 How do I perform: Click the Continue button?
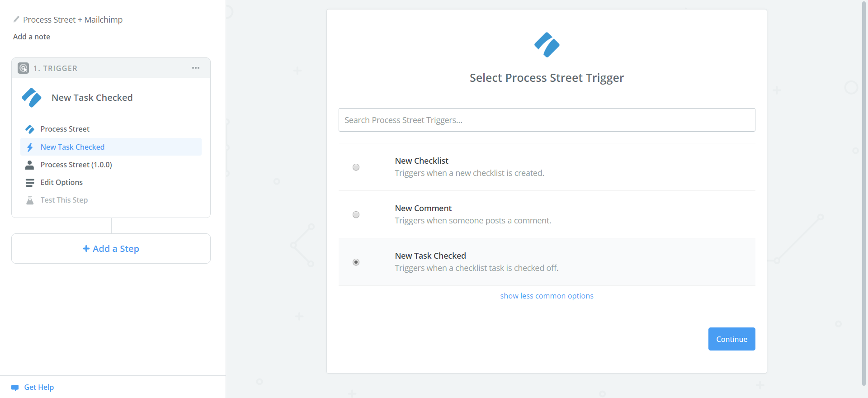tap(731, 339)
